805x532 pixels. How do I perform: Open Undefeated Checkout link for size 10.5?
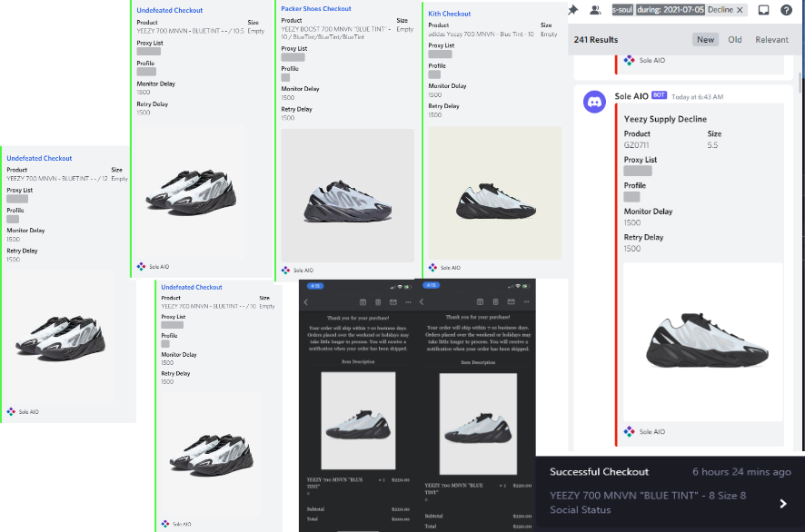[x=169, y=10]
